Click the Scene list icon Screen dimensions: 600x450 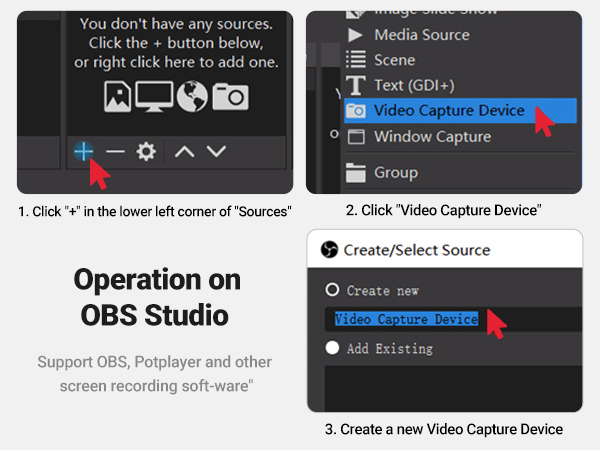[x=356, y=60]
